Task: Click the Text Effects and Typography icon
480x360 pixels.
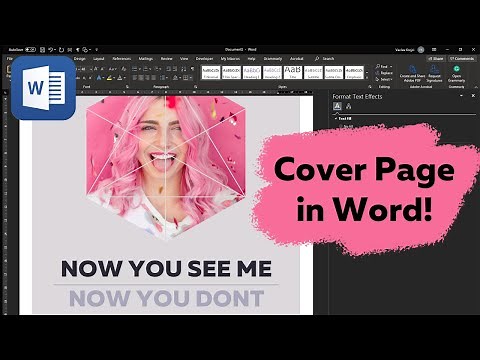Action: pyautogui.click(x=99, y=78)
